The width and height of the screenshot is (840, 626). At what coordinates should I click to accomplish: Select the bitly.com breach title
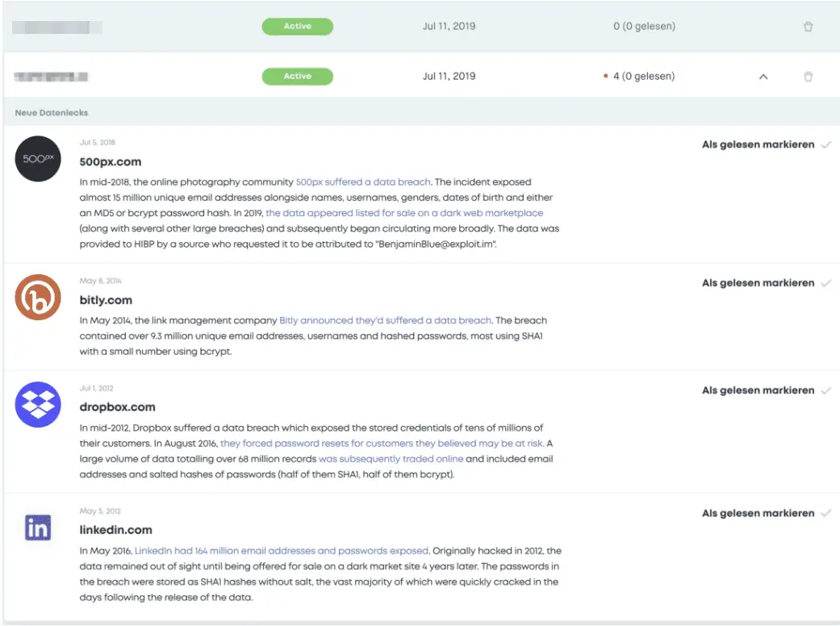[x=106, y=300]
